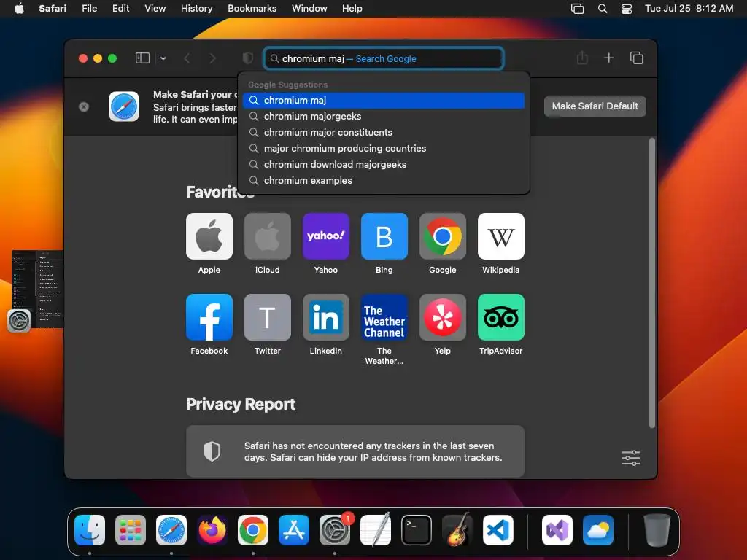Screen dimensions: 747x560
Task: Open the Window menu
Action: coord(309,9)
